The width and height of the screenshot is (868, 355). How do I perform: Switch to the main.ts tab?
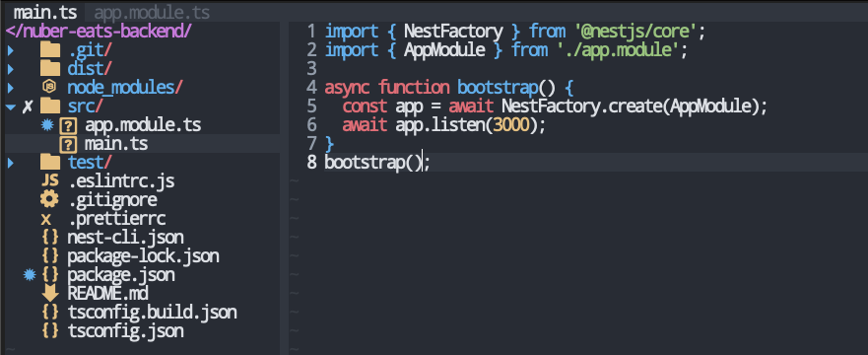click(45, 12)
